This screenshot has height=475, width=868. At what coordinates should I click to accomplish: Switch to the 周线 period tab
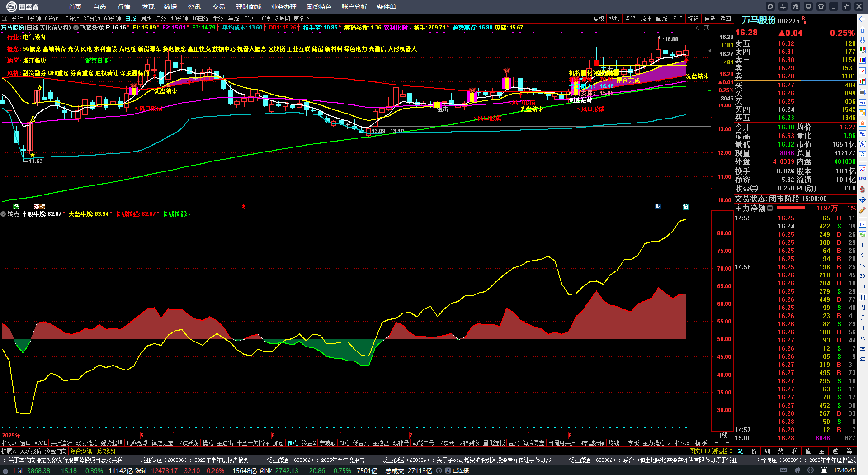tap(146, 19)
